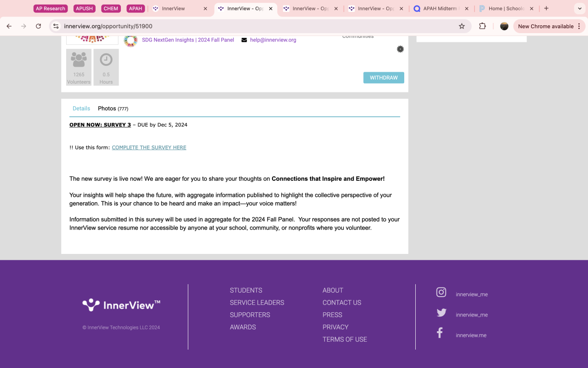Open a new tab with plus icon

[546, 8]
